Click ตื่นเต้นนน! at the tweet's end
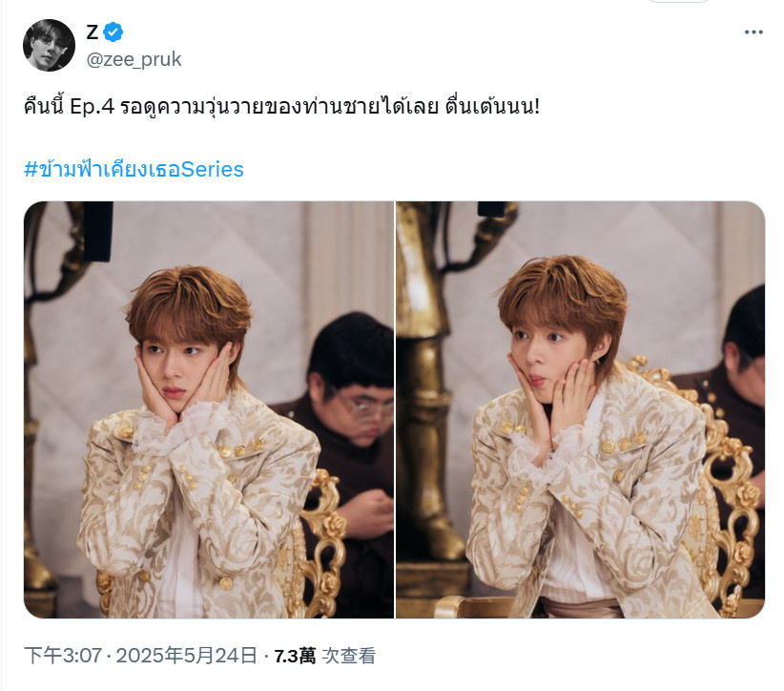The width and height of the screenshot is (784, 691). [493, 107]
